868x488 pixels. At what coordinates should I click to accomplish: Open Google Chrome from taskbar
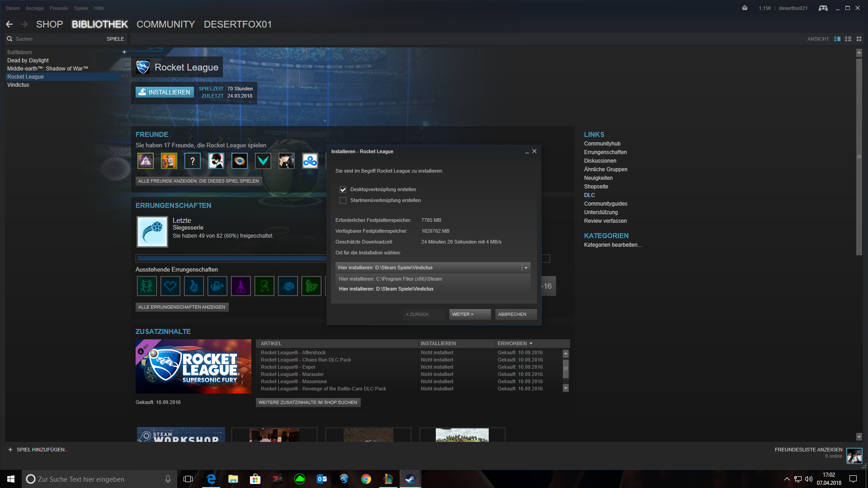click(366, 479)
